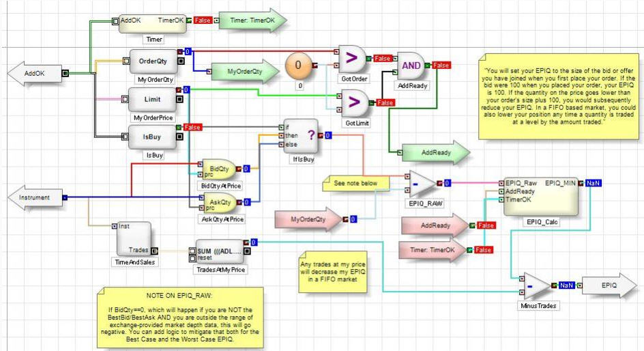The height and width of the screenshot is (351, 644).
Task: Select the AND gate AddReady block
Action: [x=411, y=66]
